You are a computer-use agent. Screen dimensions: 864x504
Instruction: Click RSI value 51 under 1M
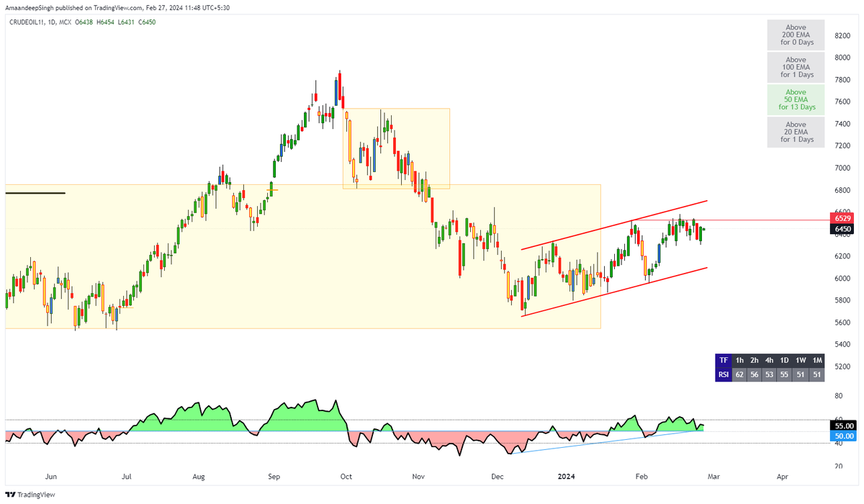[817, 374]
